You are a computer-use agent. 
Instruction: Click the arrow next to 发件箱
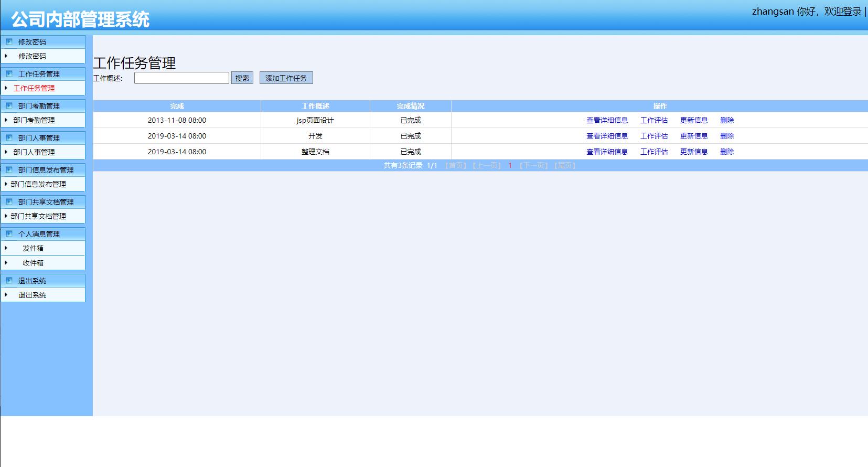[x=6, y=248]
